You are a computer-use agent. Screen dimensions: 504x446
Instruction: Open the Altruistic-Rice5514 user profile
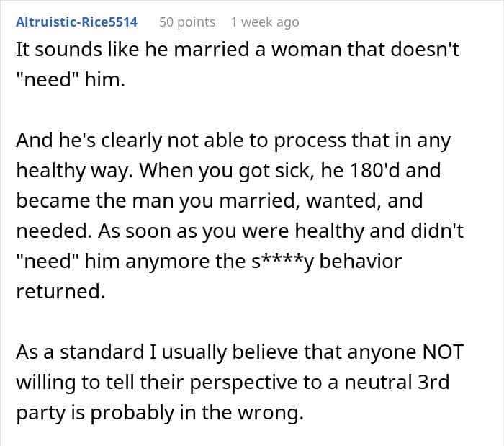[76, 22]
